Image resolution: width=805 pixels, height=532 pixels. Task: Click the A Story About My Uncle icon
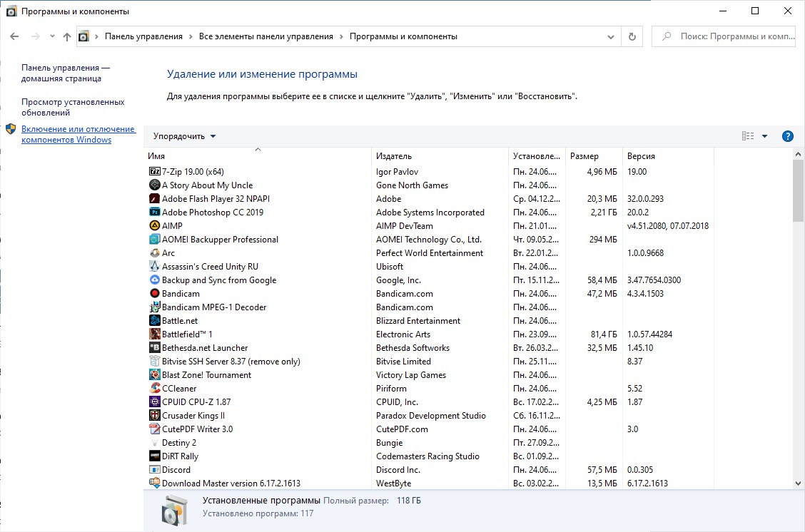point(155,185)
